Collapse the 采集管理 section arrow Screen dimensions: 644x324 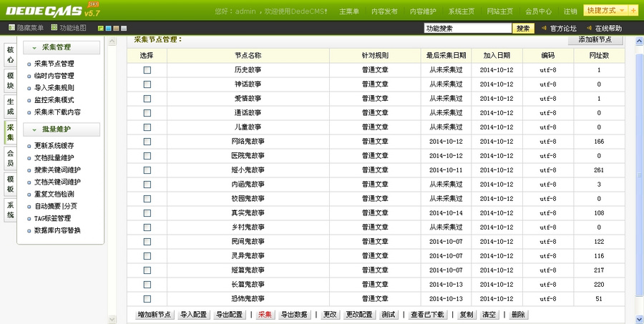point(34,48)
